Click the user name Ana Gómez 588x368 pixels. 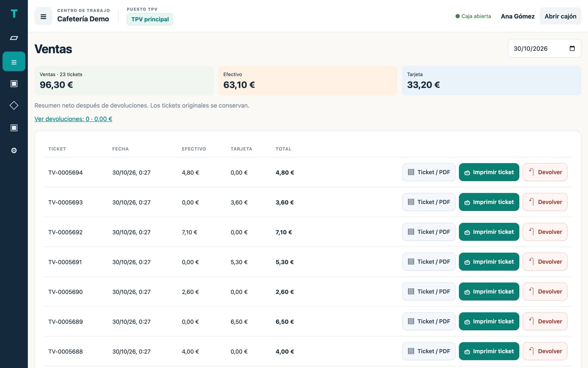tap(517, 16)
